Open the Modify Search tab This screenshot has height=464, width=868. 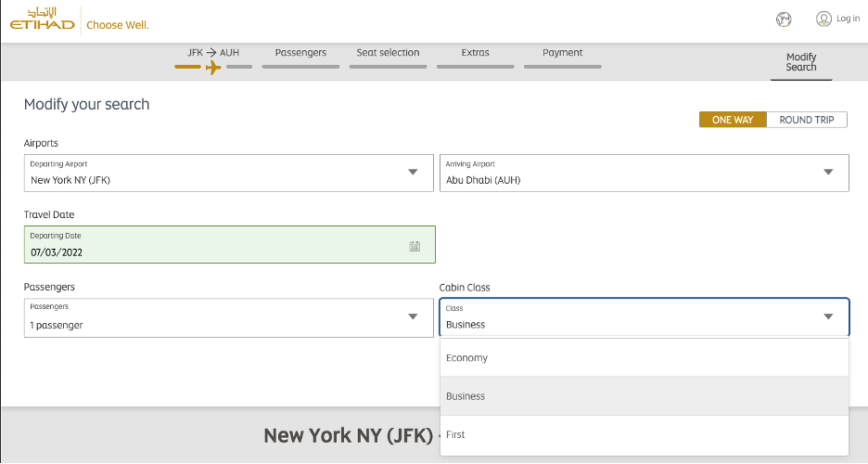tap(801, 62)
